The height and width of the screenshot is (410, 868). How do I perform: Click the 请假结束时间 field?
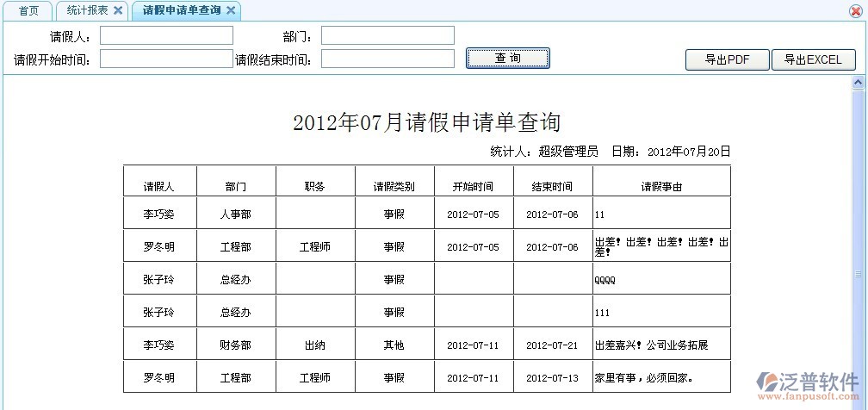387,59
